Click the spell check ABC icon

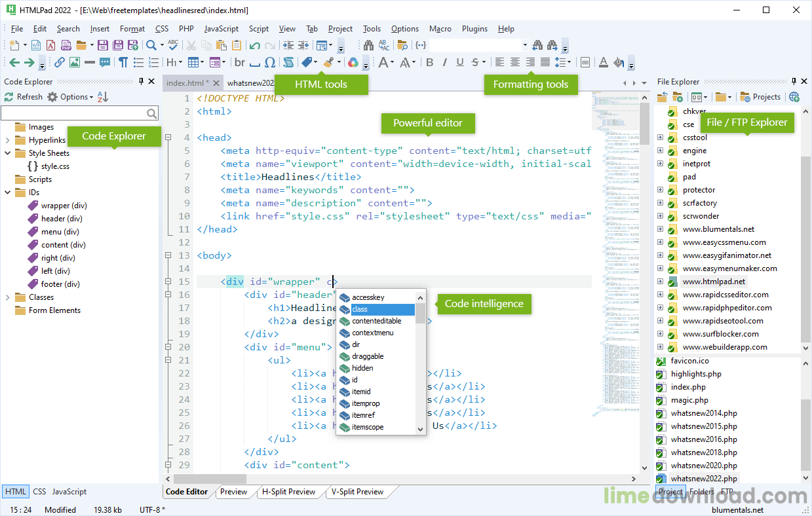(x=173, y=45)
